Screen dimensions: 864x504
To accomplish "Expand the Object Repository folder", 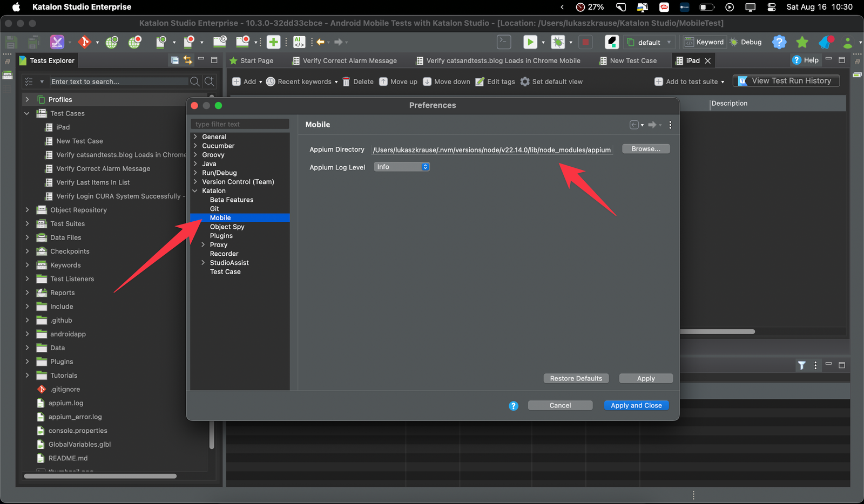I will coord(27,210).
